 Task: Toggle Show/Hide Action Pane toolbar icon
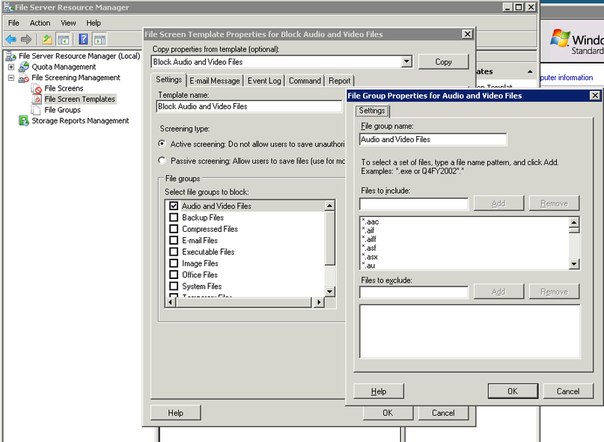pyautogui.click(x=99, y=39)
